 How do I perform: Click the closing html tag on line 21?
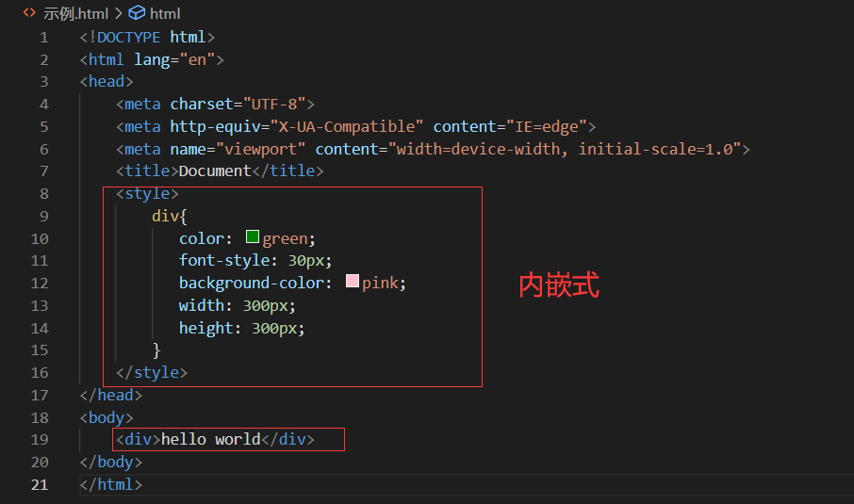tap(111, 484)
